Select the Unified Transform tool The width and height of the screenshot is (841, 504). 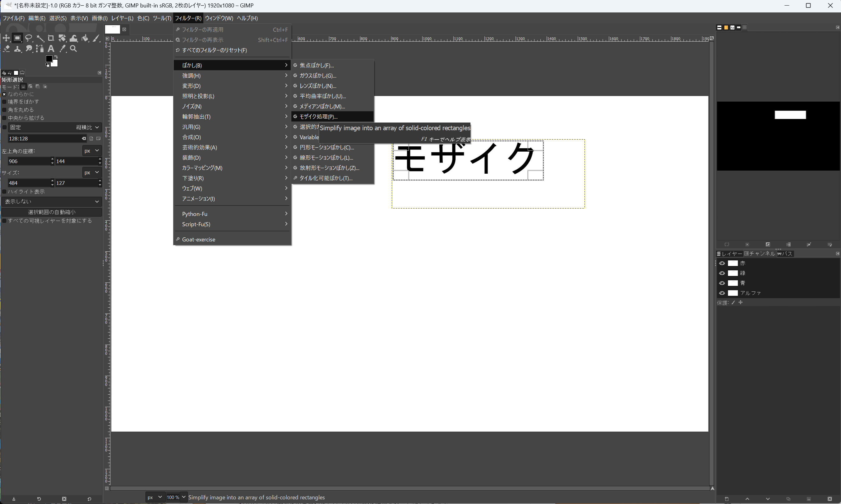point(62,38)
